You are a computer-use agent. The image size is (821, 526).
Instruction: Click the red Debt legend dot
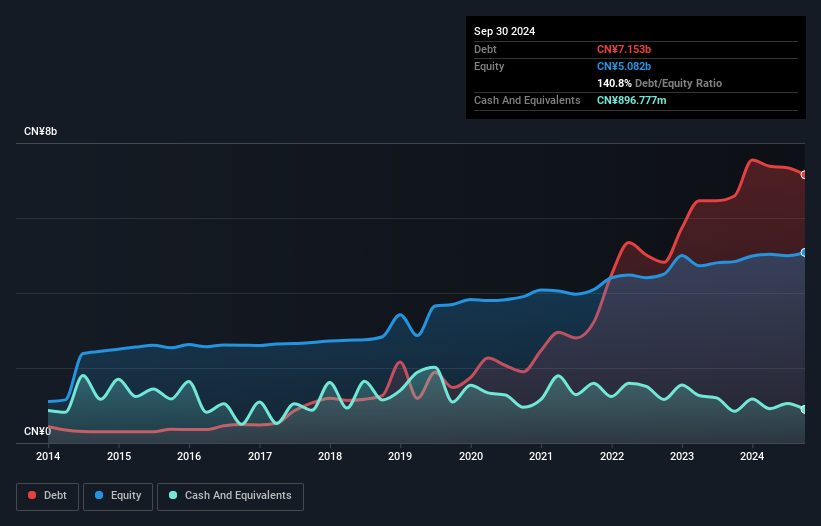[x=32, y=495]
